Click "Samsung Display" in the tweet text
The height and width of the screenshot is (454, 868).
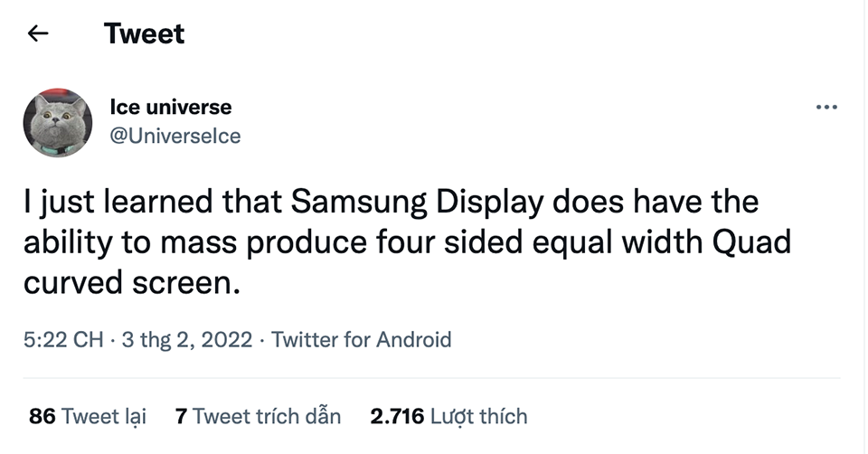[418, 202]
